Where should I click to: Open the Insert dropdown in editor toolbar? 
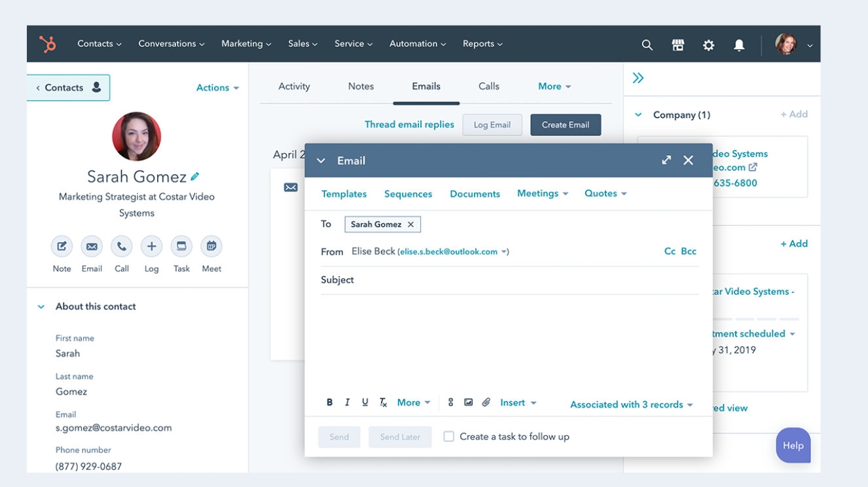(x=518, y=403)
